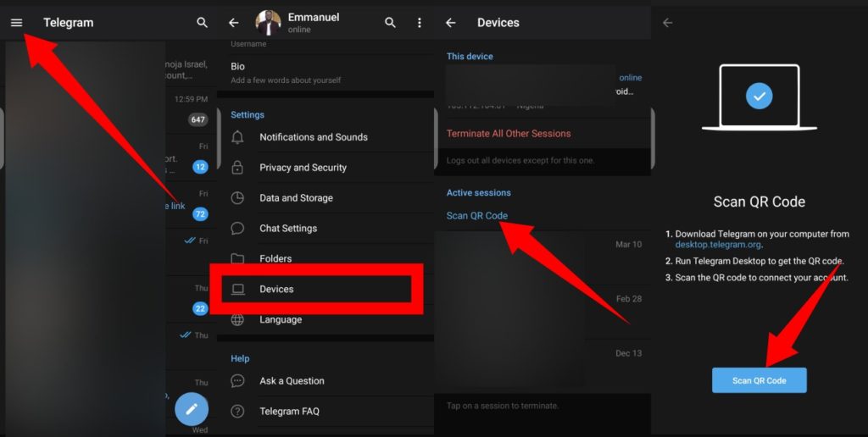Screen dimensions: 868x437
Task: Tap the Privacy lock icon
Action: 237,168
